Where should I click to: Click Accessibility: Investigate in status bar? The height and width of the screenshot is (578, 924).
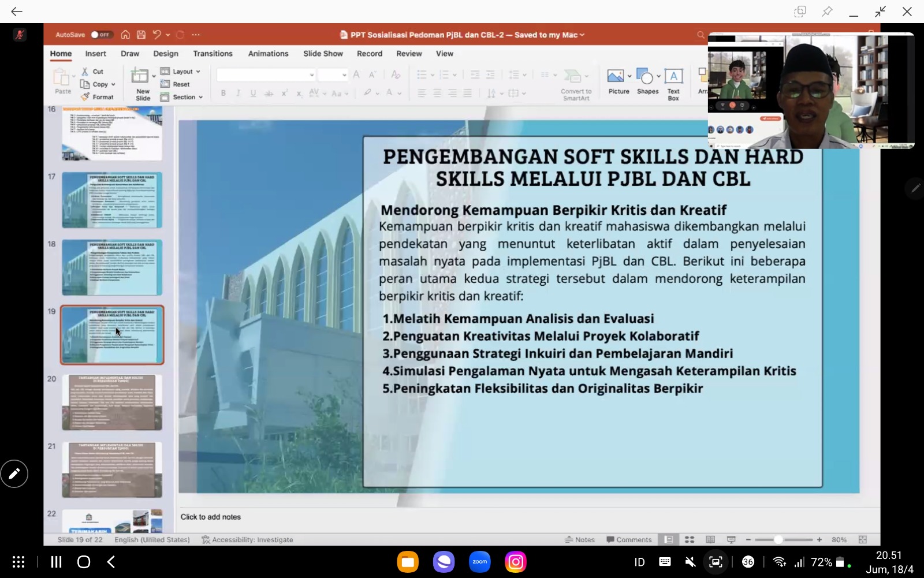click(247, 539)
